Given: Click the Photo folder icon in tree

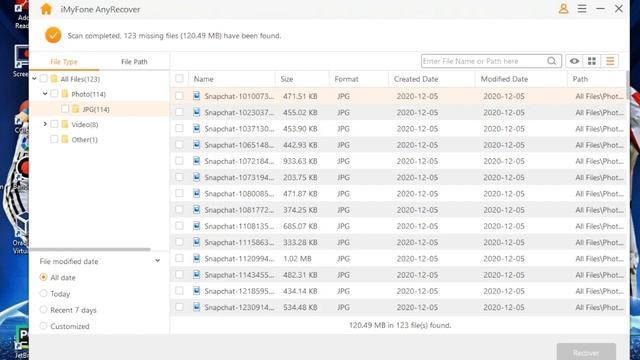Looking at the screenshot, I should coord(65,94).
